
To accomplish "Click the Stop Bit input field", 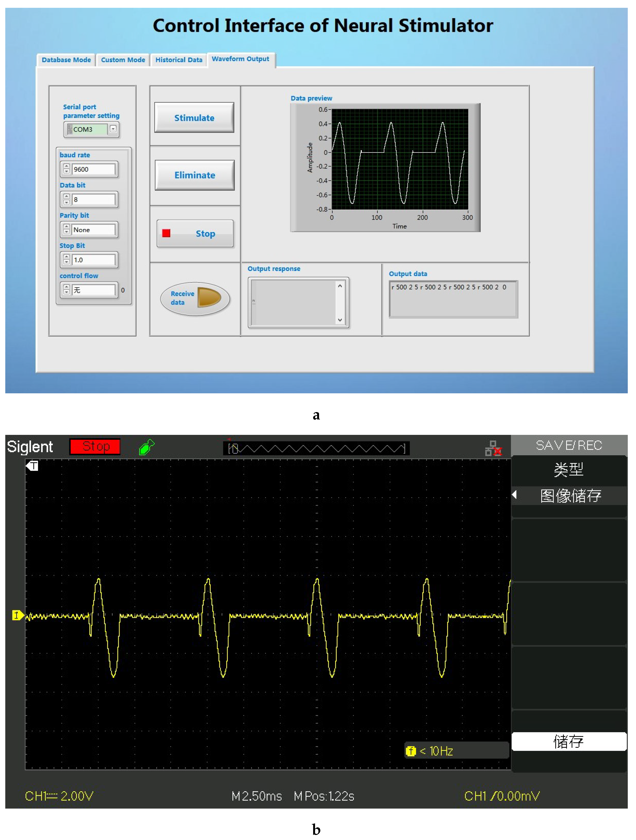I will pos(93,260).
